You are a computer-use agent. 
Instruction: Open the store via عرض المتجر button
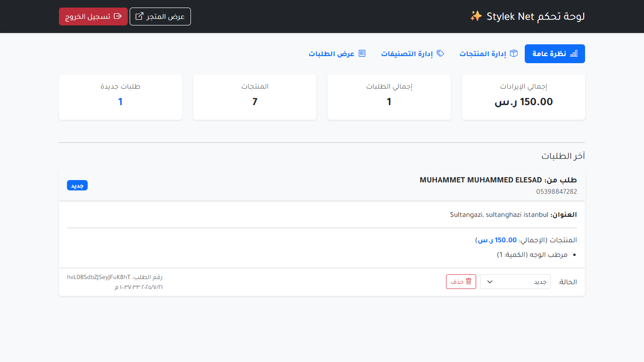pos(160,16)
